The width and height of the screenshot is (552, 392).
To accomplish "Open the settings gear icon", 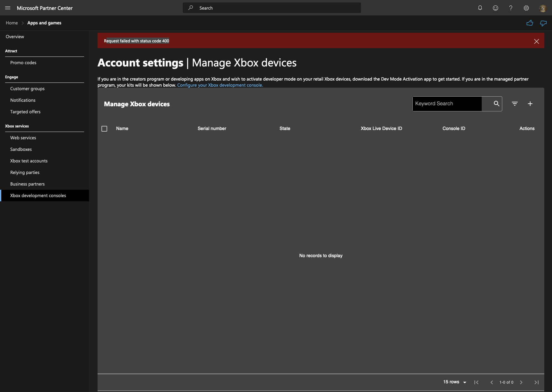I will tap(526, 8).
